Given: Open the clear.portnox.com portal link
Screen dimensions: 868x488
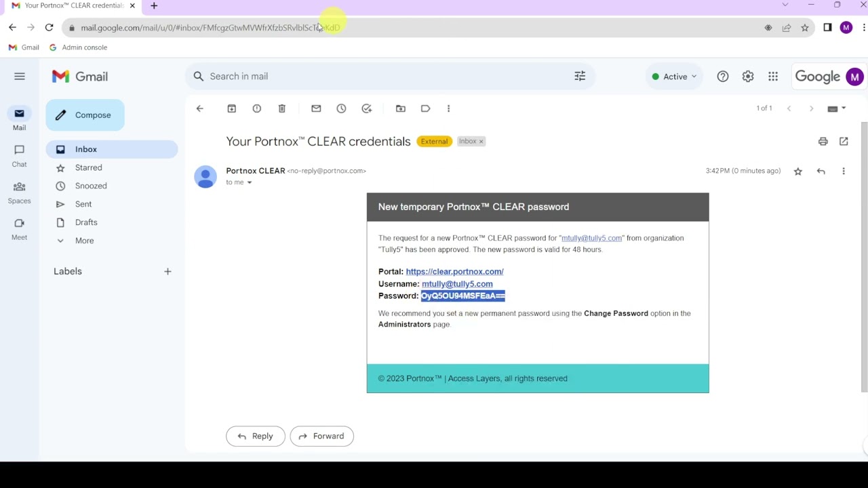Looking at the screenshot, I should point(454,272).
